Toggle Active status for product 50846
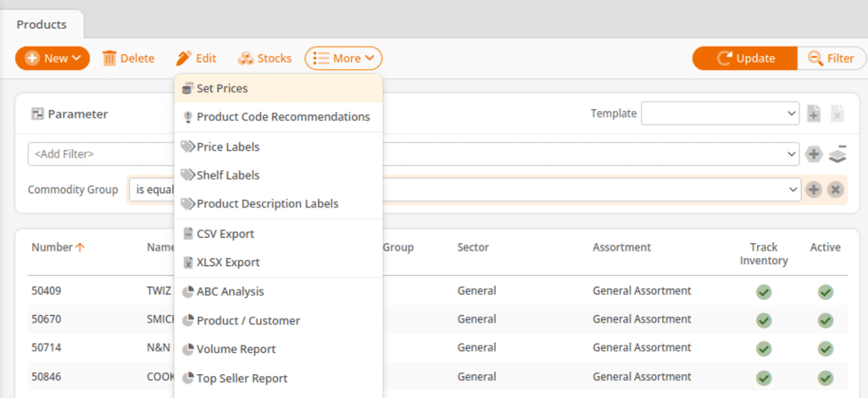 click(825, 378)
